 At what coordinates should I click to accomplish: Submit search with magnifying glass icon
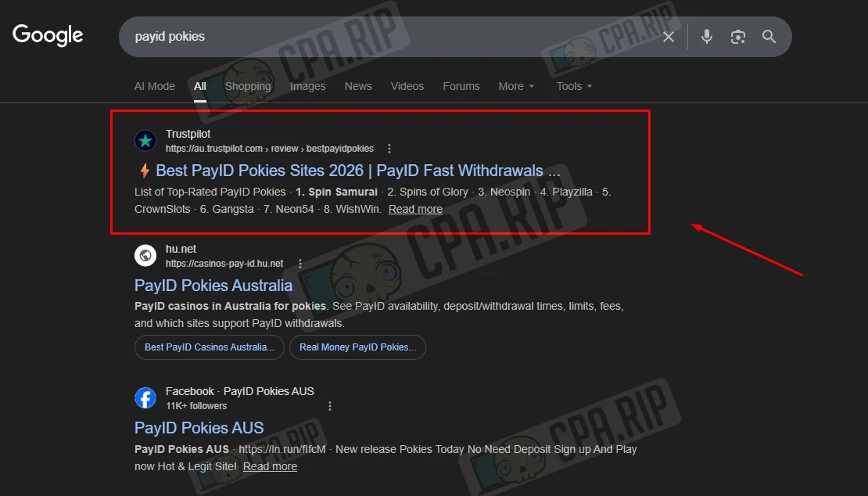point(769,37)
